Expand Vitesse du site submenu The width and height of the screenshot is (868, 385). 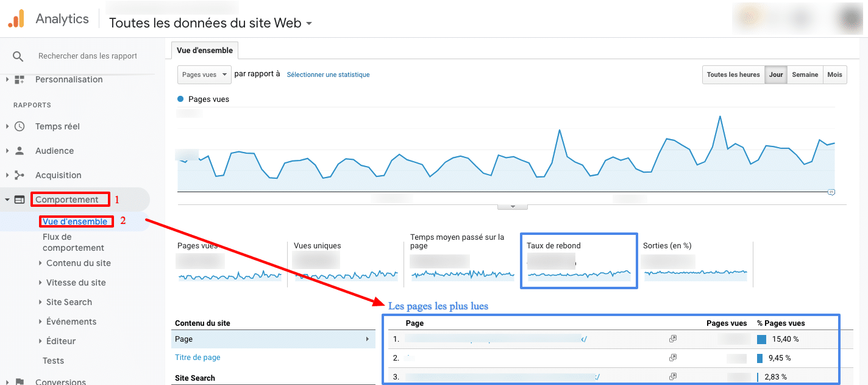click(40, 282)
